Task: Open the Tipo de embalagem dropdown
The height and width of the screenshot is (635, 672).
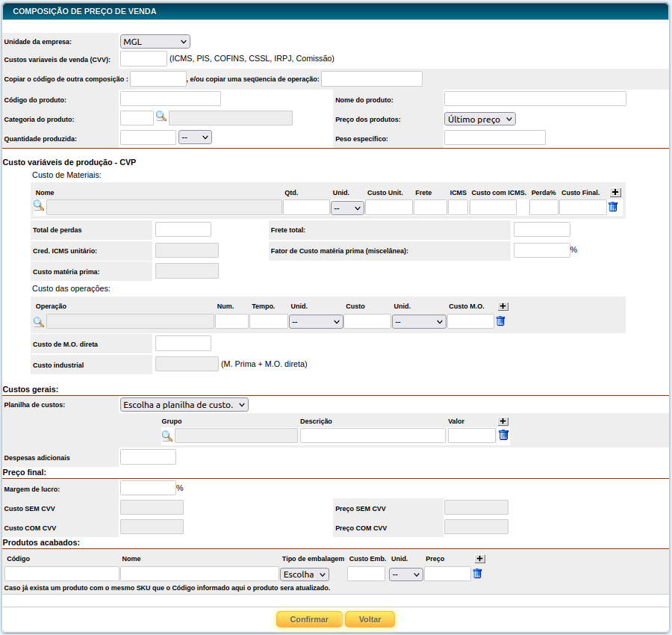Action: point(304,574)
